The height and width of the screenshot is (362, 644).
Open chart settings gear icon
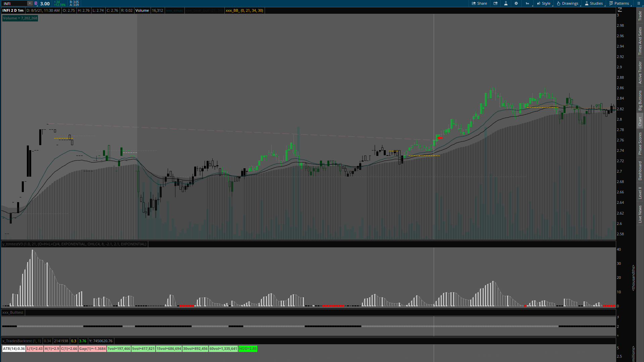pos(516,3)
